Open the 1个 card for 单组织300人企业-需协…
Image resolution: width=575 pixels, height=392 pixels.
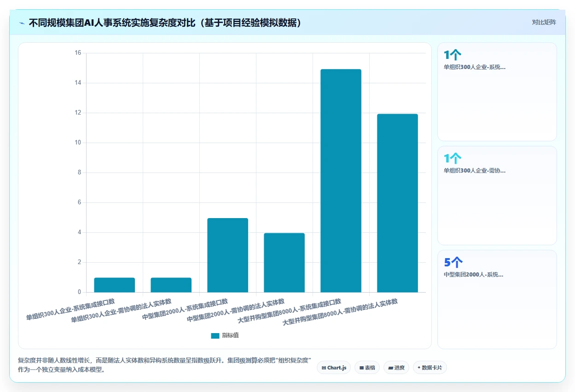pyautogui.click(x=497, y=196)
